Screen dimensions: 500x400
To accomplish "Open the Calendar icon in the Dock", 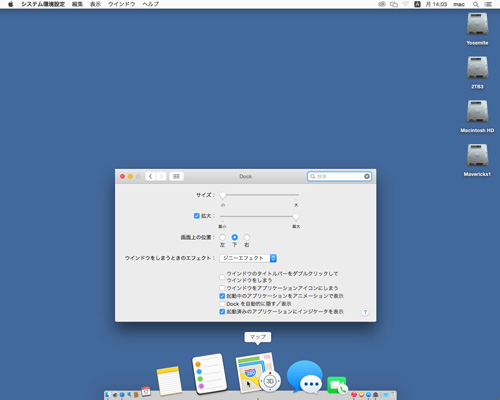I will tap(146, 391).
